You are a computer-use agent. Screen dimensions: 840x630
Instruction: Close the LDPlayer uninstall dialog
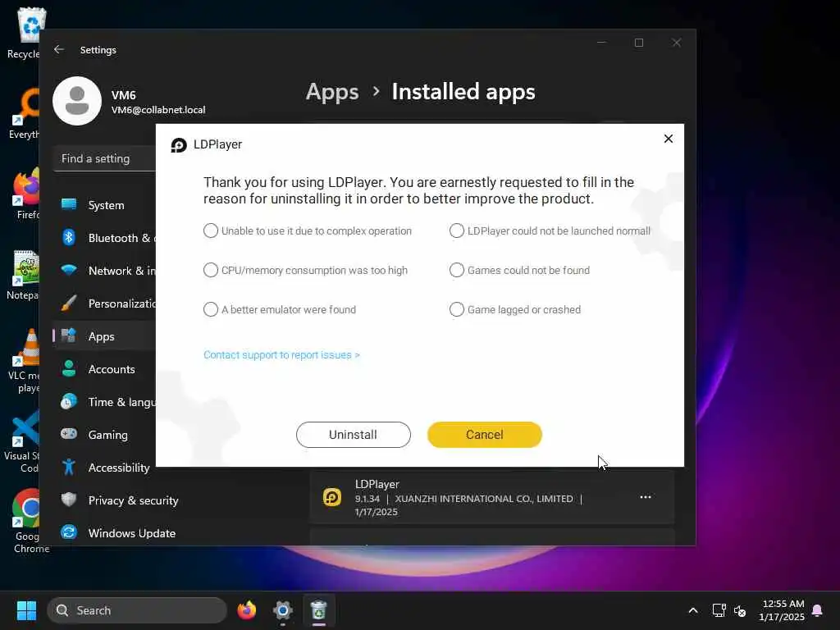tap(668, 139)
